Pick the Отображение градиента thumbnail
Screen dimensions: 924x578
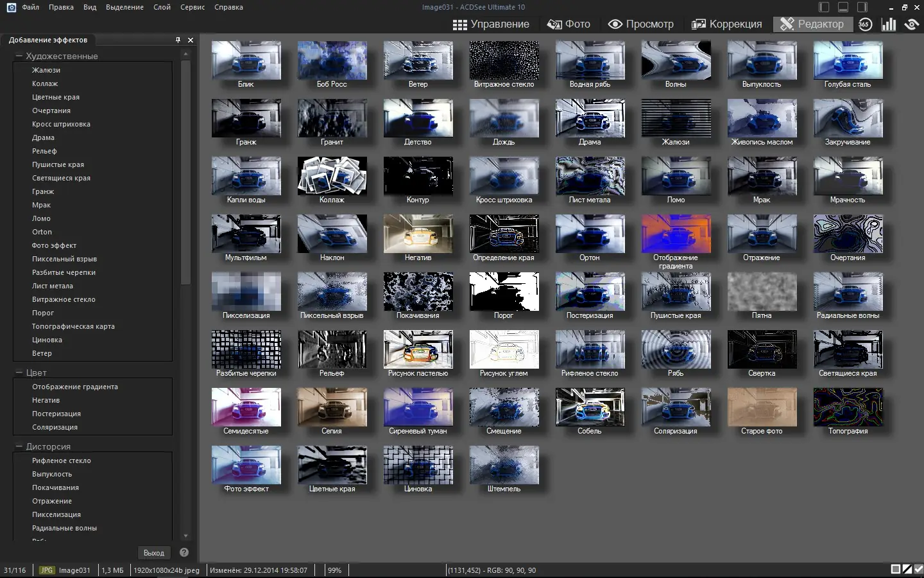[676, 234]
